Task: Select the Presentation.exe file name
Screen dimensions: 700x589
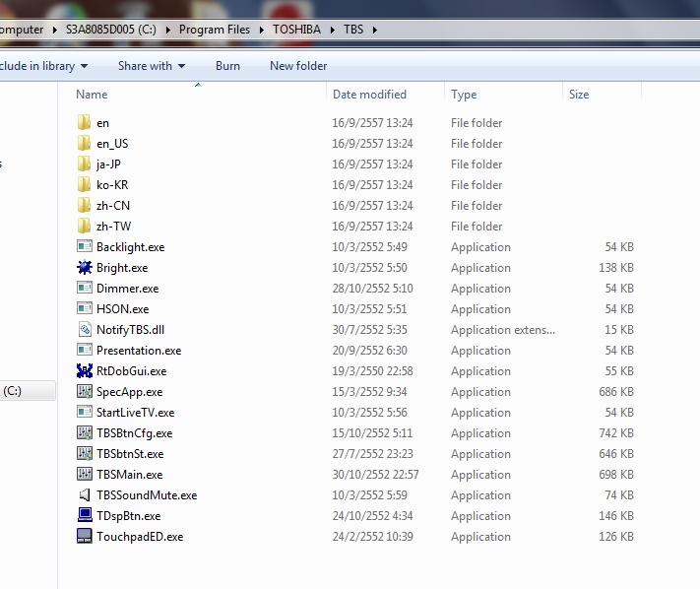Action: coord(139,351)
